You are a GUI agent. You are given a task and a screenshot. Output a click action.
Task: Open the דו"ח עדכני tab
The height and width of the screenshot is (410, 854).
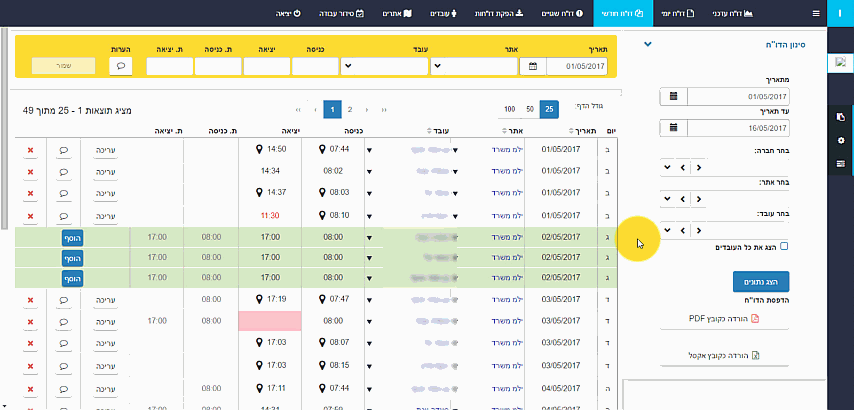tap(733, 13)
